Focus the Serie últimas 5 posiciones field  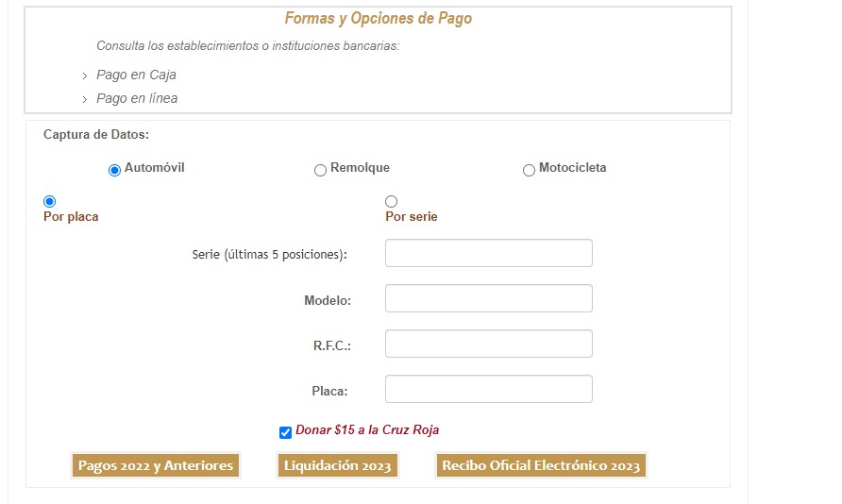(x=488, y=253)
